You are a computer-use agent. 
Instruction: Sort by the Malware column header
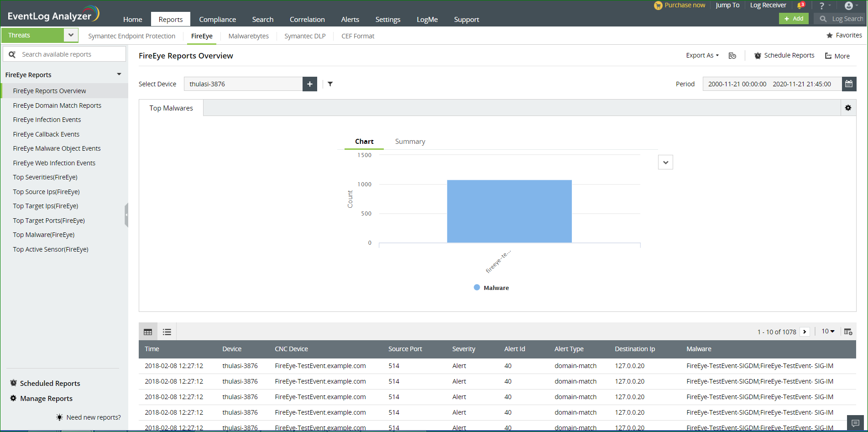pos(699,349)
